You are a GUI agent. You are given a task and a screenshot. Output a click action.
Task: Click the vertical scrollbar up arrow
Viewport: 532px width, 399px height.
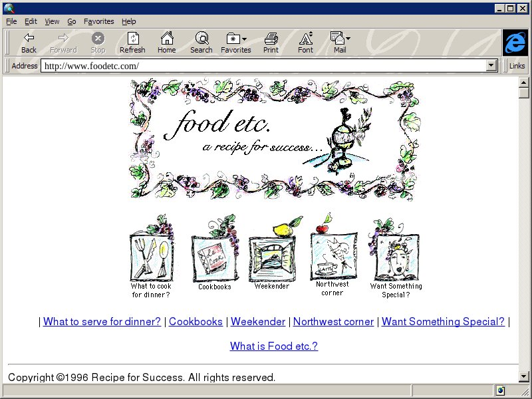tap(524, 82)
